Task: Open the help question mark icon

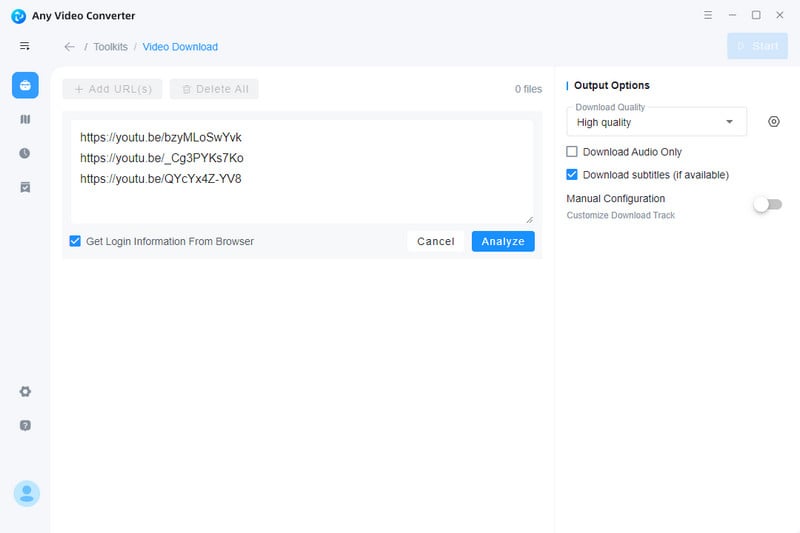Action: (x=25, y=425)
